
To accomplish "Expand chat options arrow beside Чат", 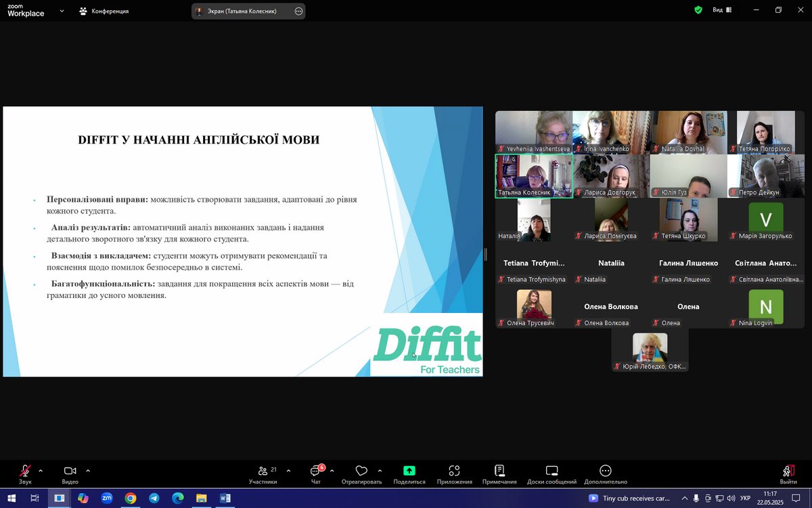I will pyautogui.click(x=332, y=471).
